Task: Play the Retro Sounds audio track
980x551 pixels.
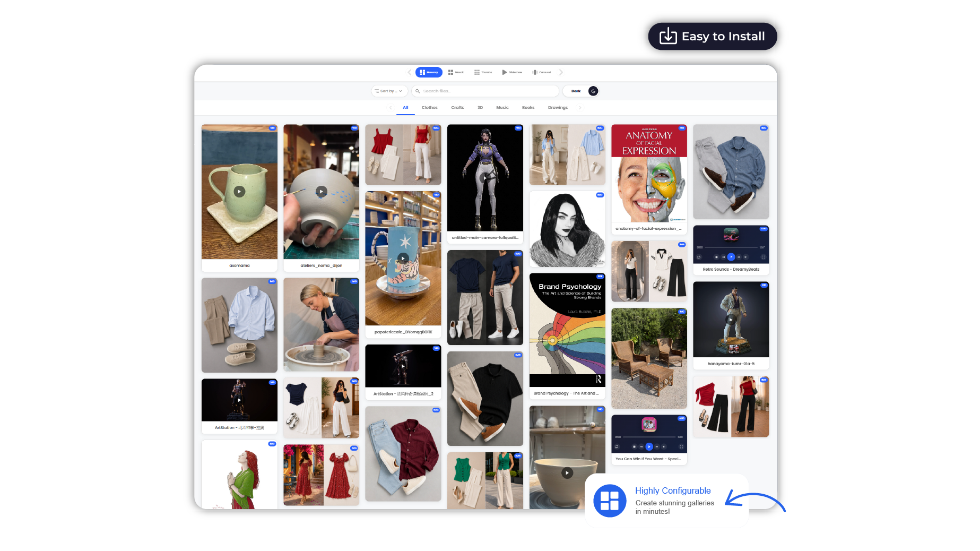Action: pyautogui.click(x=731, y=257)
